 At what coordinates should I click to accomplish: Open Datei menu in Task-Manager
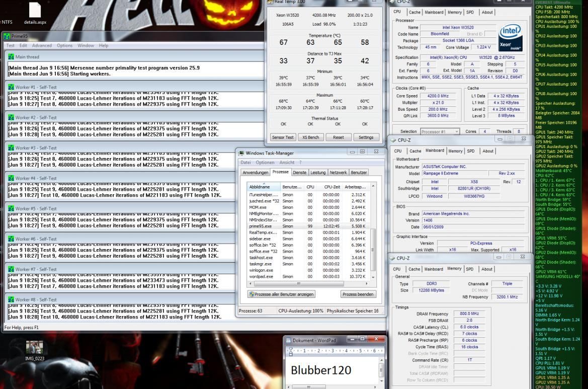pyautogui.click(x=245, y=163)
